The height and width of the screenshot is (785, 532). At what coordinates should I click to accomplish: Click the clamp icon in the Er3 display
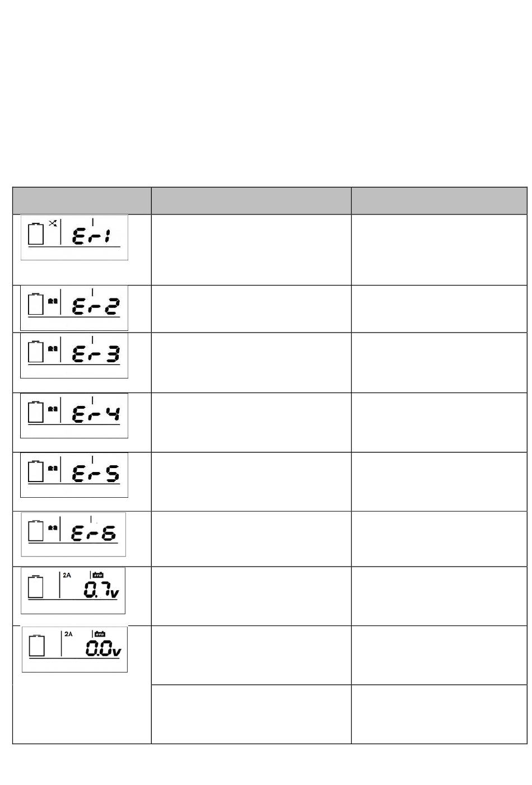tap(53, 348)
